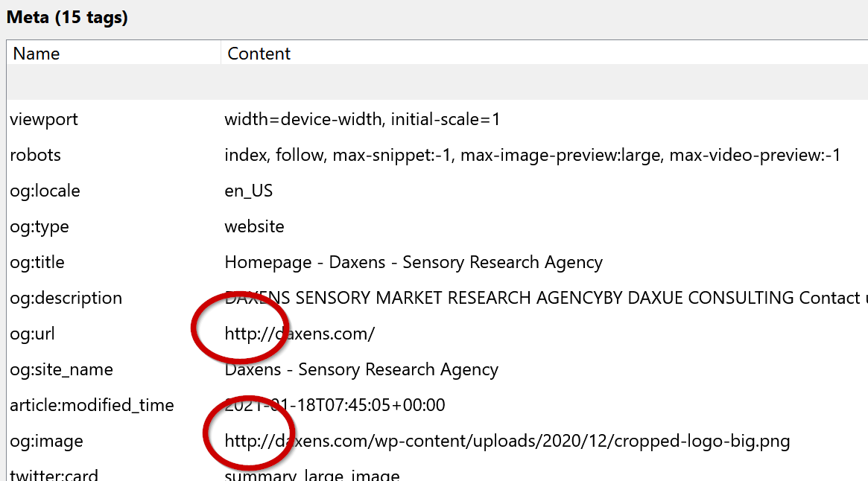
Task: Select the 'Homepage - Daxens' title content
Action: pos(414,262)
